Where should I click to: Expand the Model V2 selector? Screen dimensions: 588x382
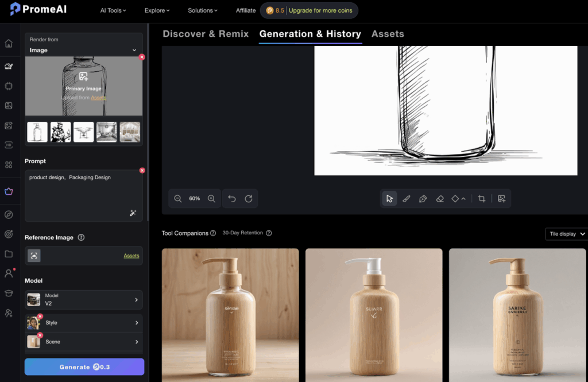pyautogui.click(x=84, y=299)
